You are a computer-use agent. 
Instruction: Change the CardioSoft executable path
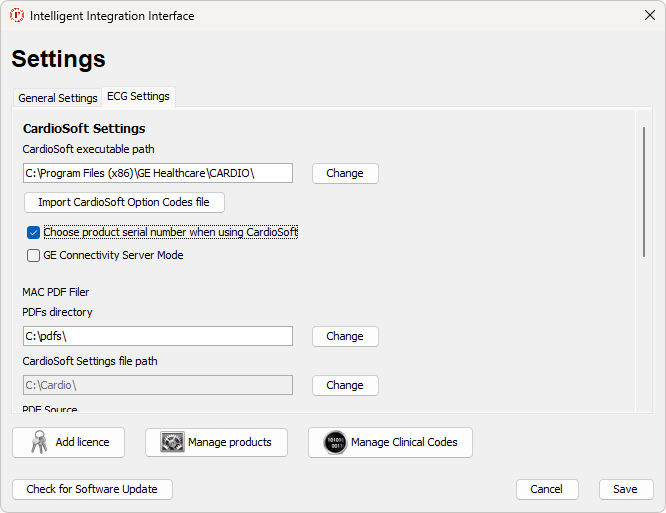pos(345,173)
